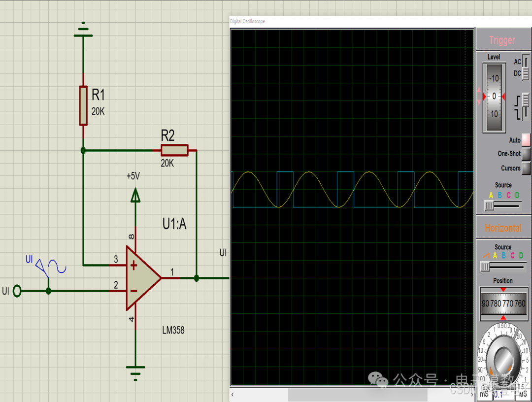Click the Position label in Horizontal panel
Screen dimensions: 532x402
(503, 280)
